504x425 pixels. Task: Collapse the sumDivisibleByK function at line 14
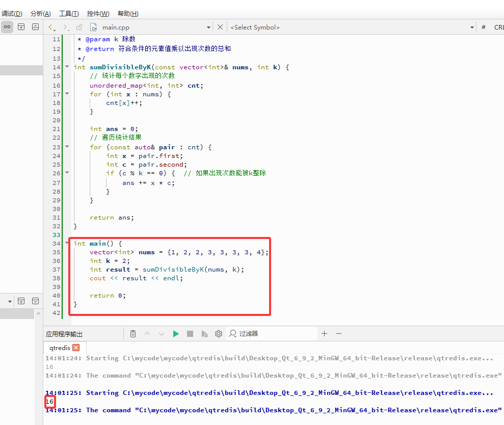(x=67, y=67)
